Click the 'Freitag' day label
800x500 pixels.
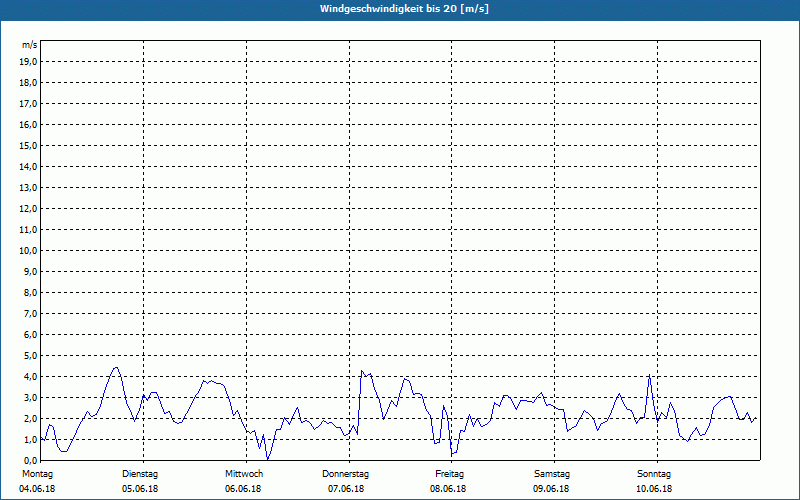tap(449, 474)
